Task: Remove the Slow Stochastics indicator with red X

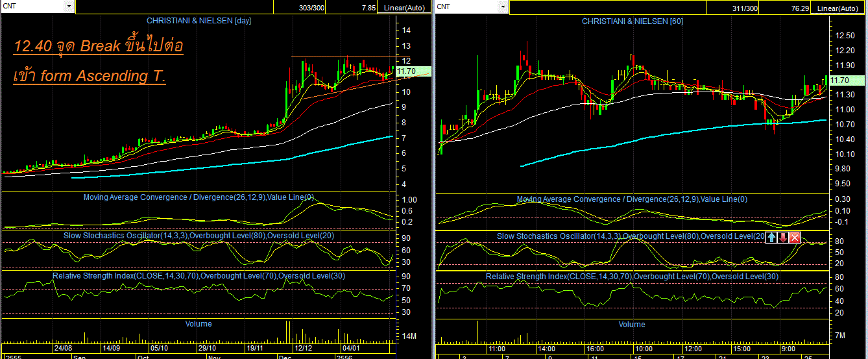Action: pyautogui.click(x=795, y=237)
